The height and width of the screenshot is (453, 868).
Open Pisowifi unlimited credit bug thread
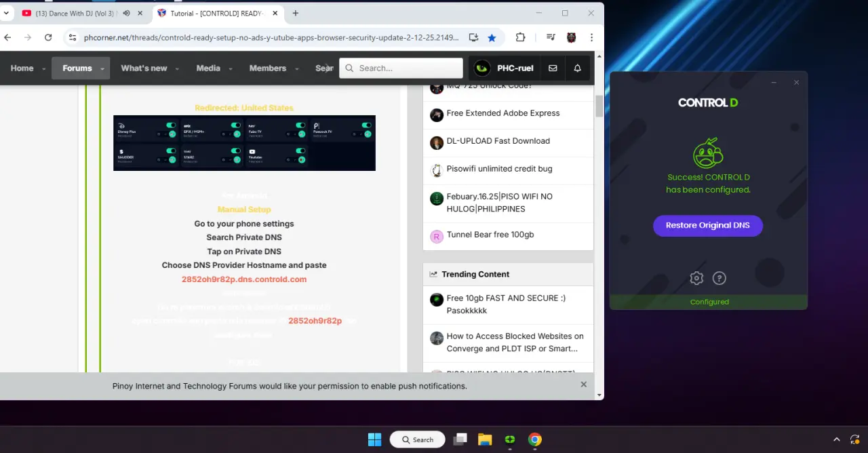point(499,169)
